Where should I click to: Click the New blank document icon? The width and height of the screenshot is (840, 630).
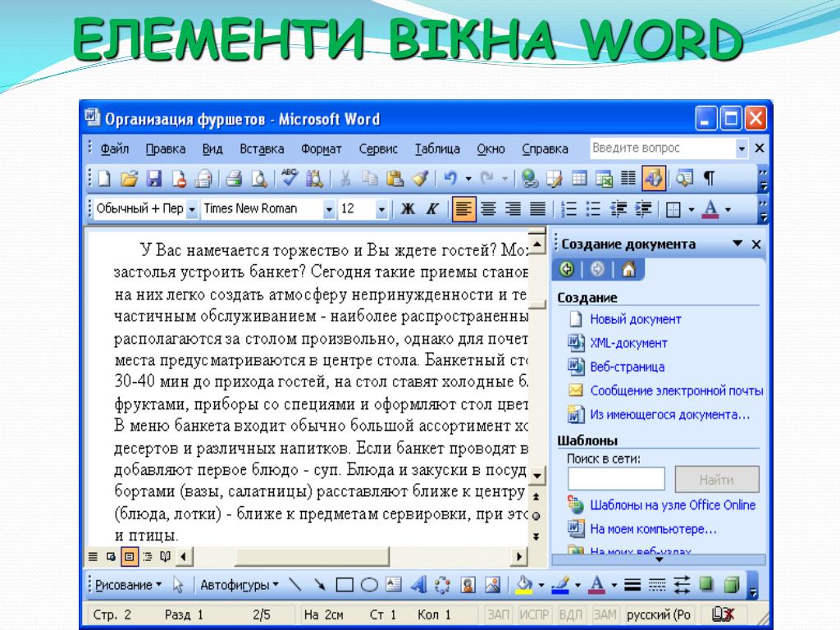pyautogui.click(x=104, y=178)
